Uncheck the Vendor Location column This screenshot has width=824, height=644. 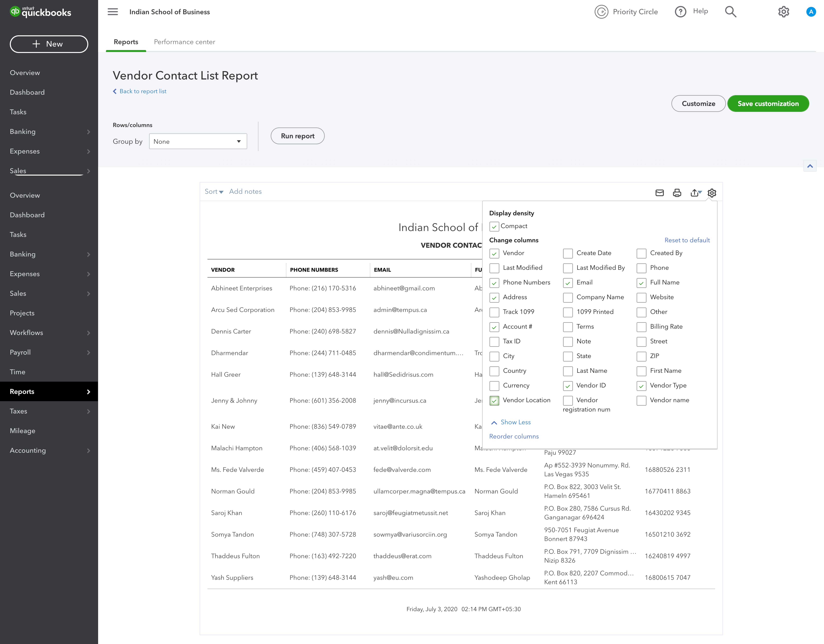[494, 401]
